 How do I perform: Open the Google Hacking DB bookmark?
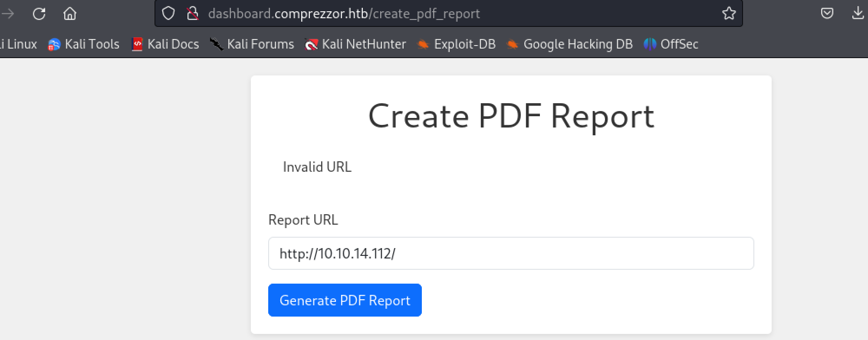pyautogui.click(x=569, y=44)
